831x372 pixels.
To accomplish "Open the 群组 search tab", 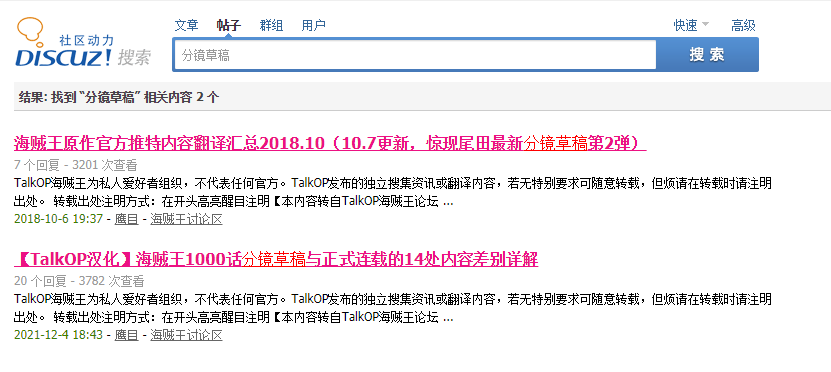I will tap(271, 25).
